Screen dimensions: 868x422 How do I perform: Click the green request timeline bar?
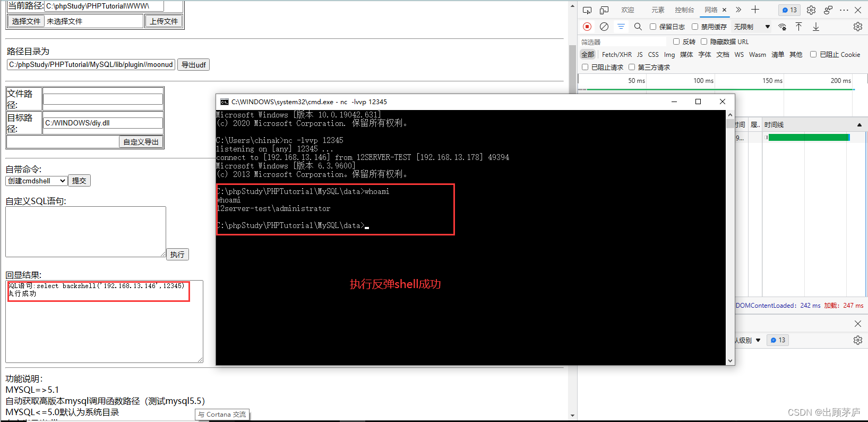[x=809, y=138]
